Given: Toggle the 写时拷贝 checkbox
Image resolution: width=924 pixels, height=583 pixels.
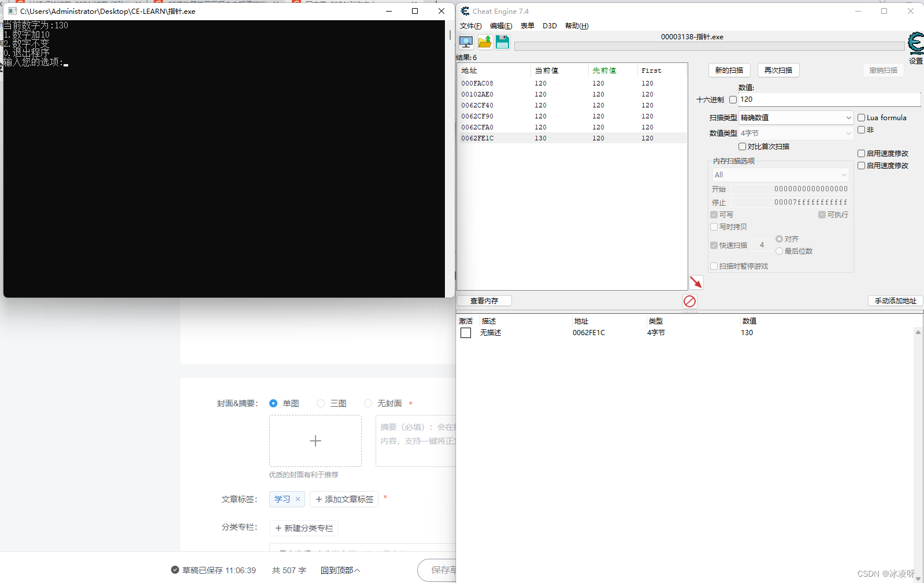Looking at the screenshot, I should pyautogui.click(x=714, y=227).
